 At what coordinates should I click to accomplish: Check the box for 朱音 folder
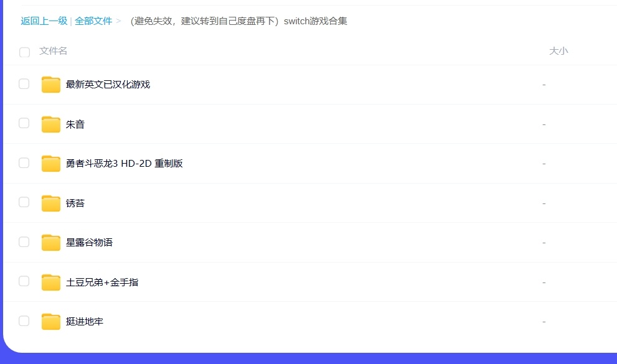(24, 123)
